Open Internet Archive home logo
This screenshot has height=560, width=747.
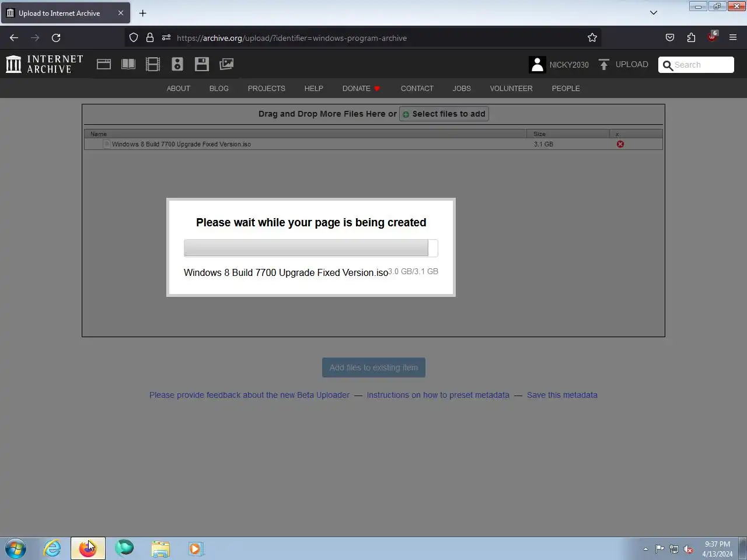pyautogui.click(x=44, y=64)
